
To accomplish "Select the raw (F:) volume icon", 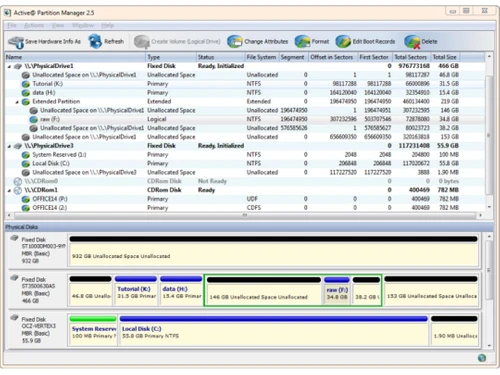I will 33,119.
